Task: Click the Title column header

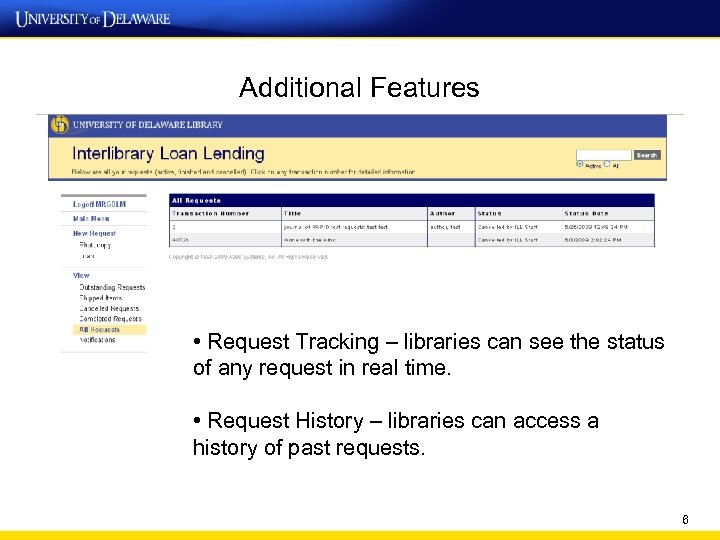Action: pyautogui.click(x=292, y=214)
